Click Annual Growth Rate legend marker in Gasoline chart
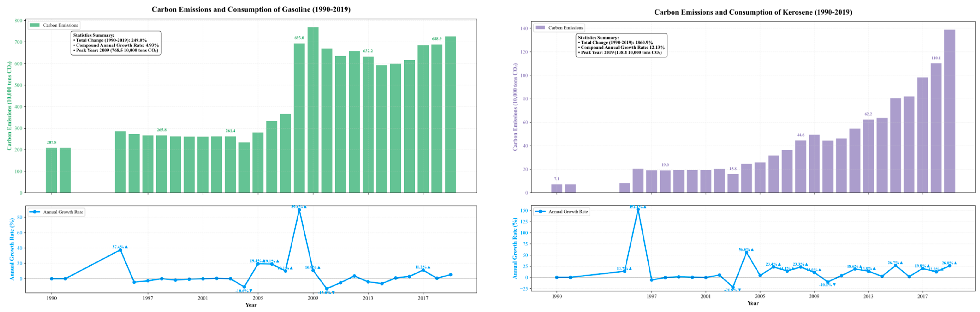This screenshot has height=312, width=980. point(35,212)
